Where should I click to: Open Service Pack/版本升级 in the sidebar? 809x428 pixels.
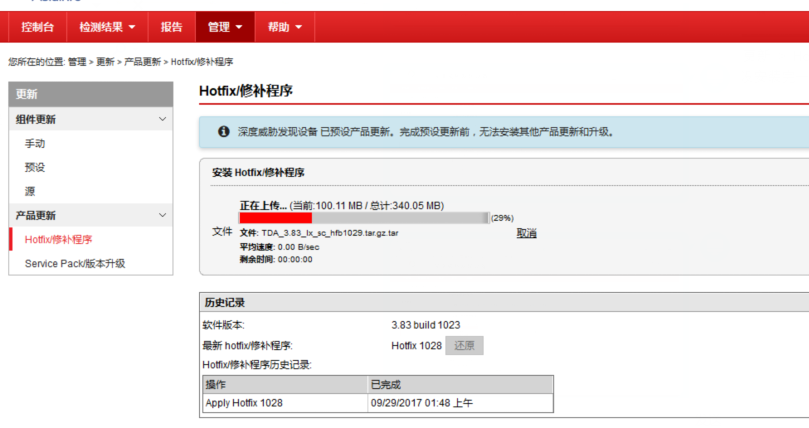75,263
